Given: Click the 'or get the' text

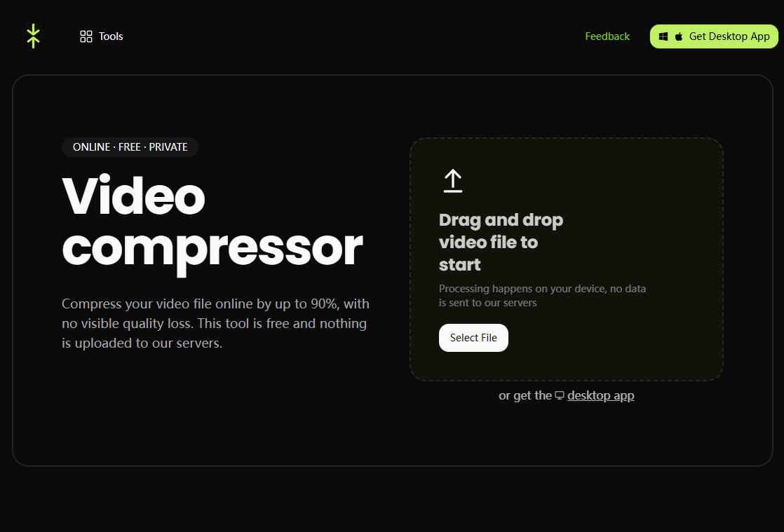Looking at the screenshot, I should pos(525,395).
